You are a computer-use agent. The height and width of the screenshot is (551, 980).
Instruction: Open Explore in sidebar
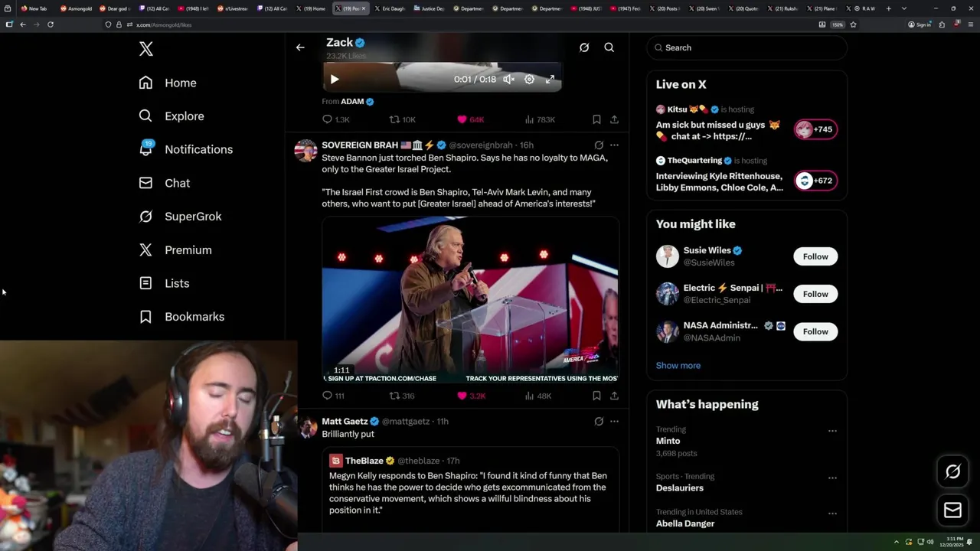(x=171, y=116)
